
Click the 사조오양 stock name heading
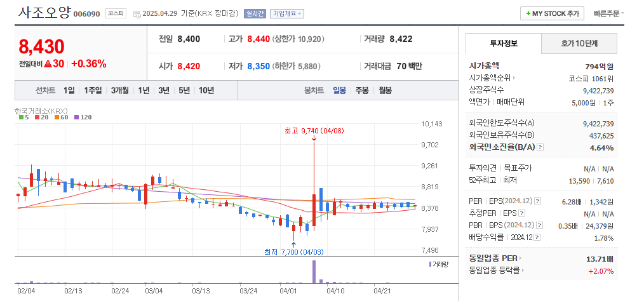[44, 12]
